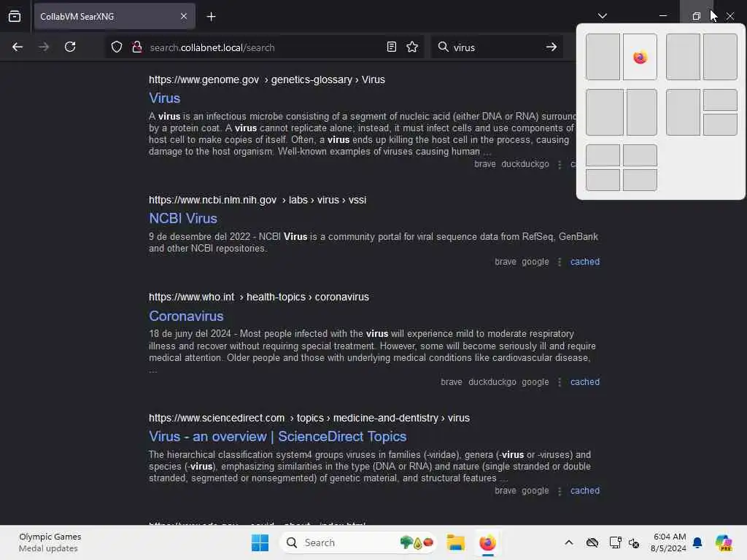Show hidden system tray icons
Viewport: 747px width, 560px height.
tap(569, 542)
